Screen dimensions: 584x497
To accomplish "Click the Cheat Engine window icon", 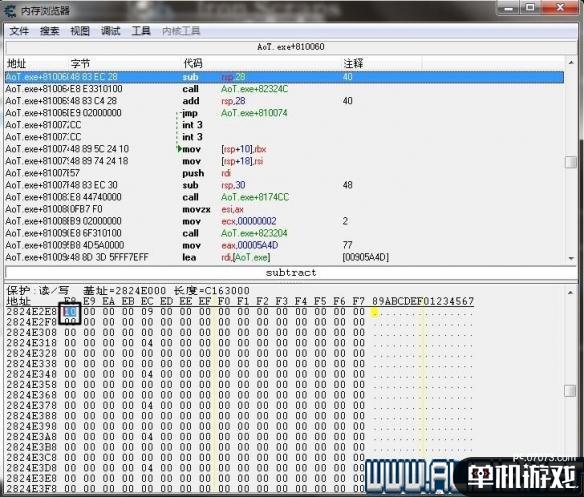I will 10,10.
